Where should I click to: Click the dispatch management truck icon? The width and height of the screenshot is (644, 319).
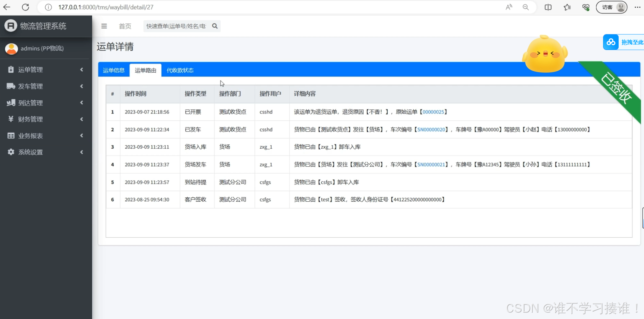pyautogui.click(x=11, y=86)
